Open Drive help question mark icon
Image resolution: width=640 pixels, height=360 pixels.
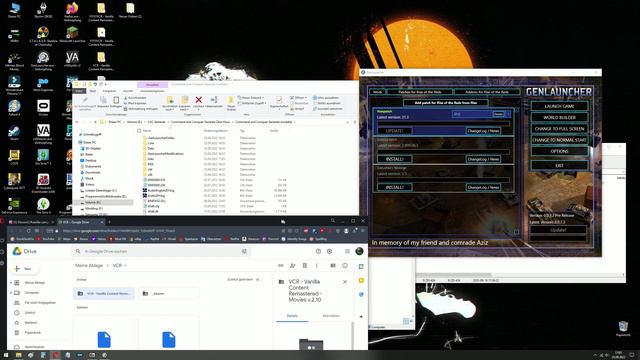pos(318,251)
